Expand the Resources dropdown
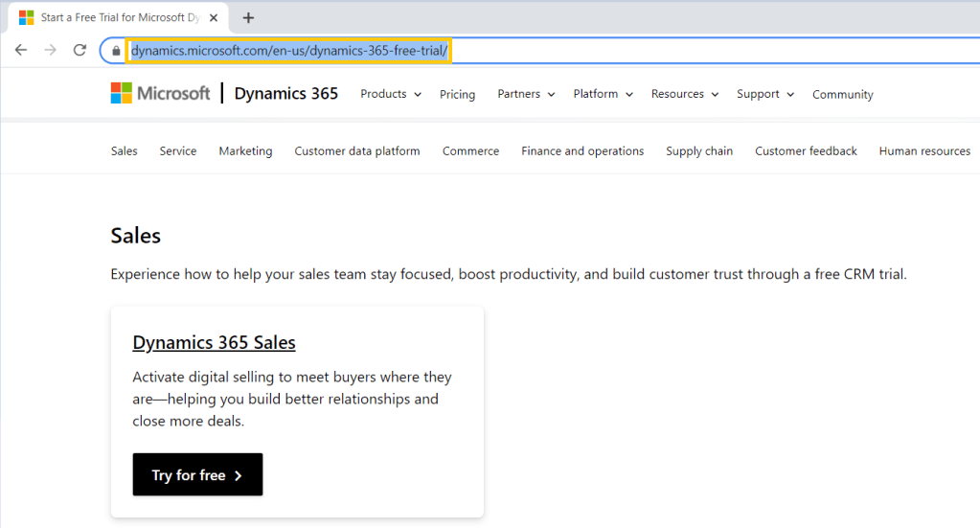Image resolution: width=980 pixels, height=528 pixels. 684,94
